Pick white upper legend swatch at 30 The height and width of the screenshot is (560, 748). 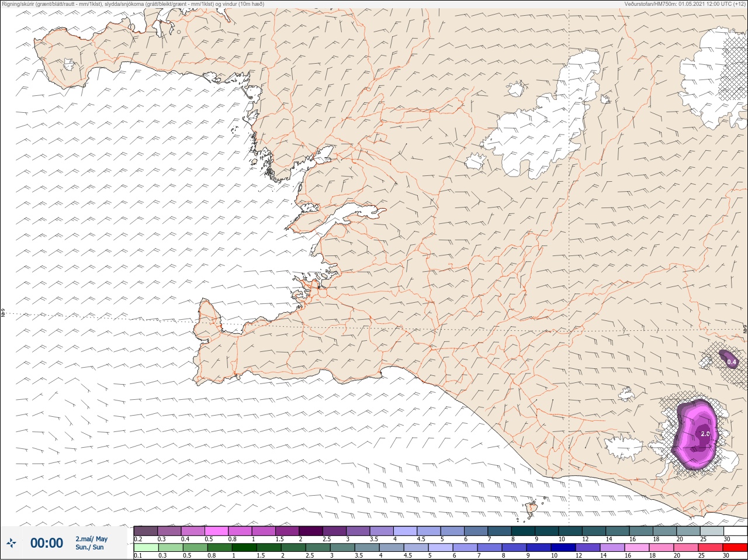click(x=735, y=531)
